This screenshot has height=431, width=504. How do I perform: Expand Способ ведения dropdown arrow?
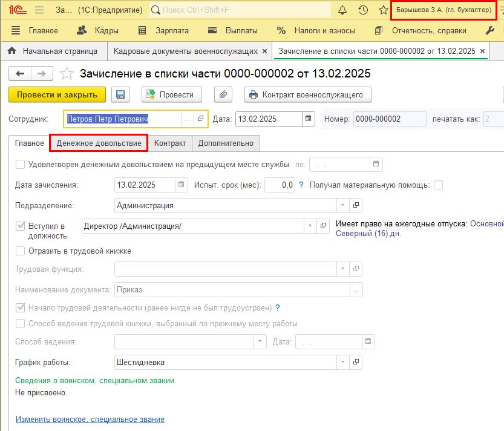260,341
